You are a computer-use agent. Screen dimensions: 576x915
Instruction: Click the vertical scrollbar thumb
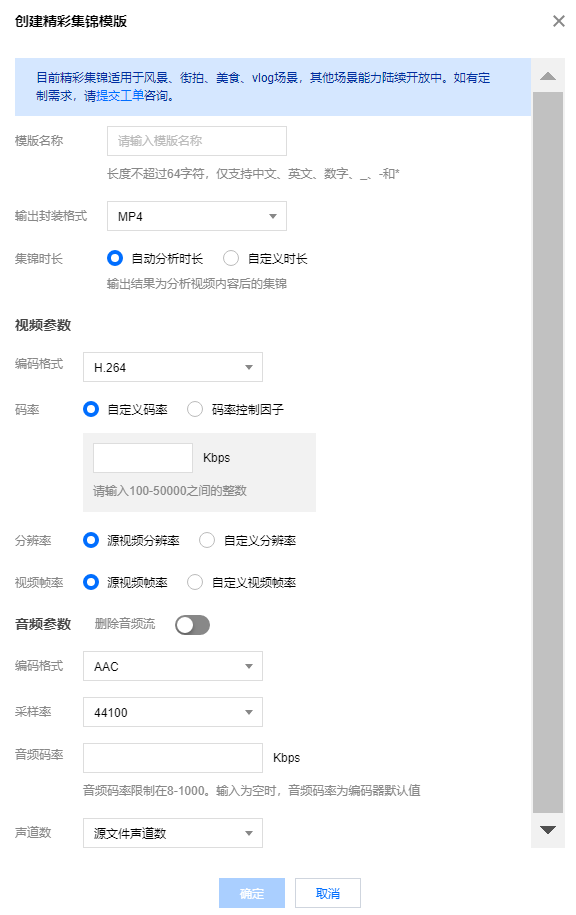(x=547, y=452)
